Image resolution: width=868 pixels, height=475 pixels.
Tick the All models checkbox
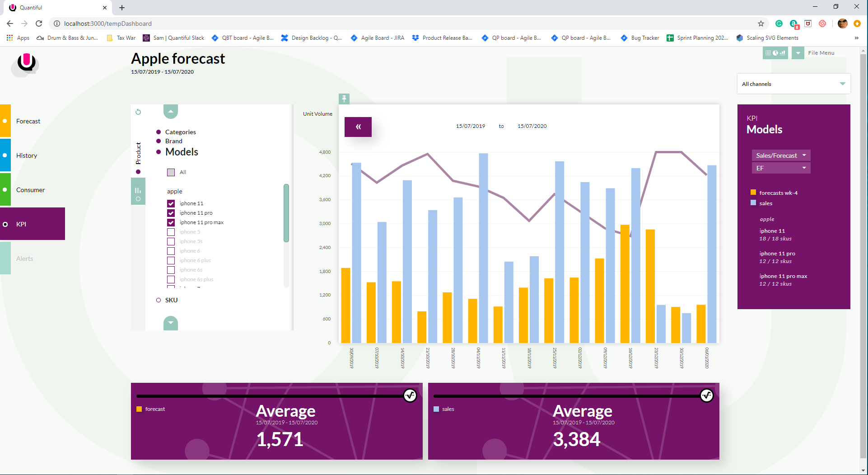tap(171, 172)
